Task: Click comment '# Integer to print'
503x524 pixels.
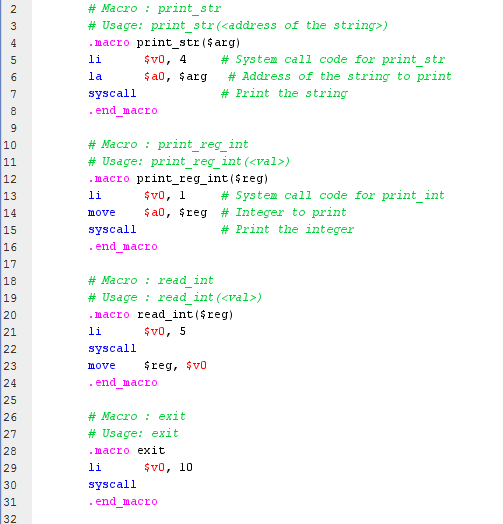Action: pyautogui.click(x=284, y=213)
